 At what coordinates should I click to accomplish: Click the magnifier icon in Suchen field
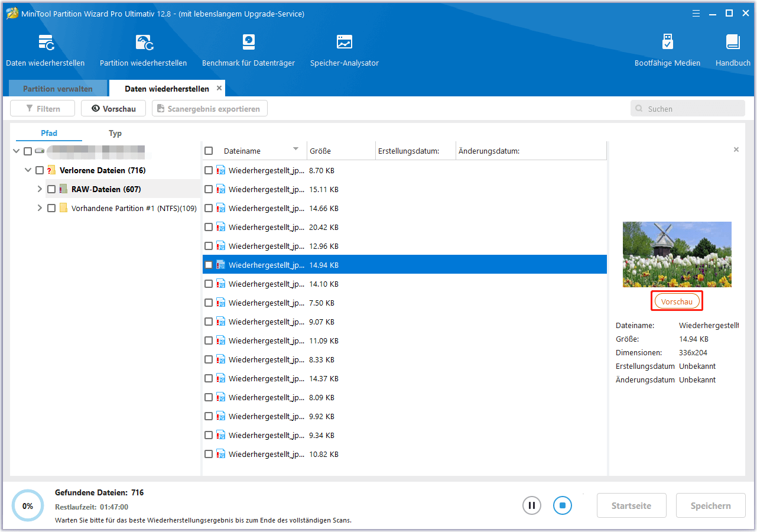click(x=639, y=109)
